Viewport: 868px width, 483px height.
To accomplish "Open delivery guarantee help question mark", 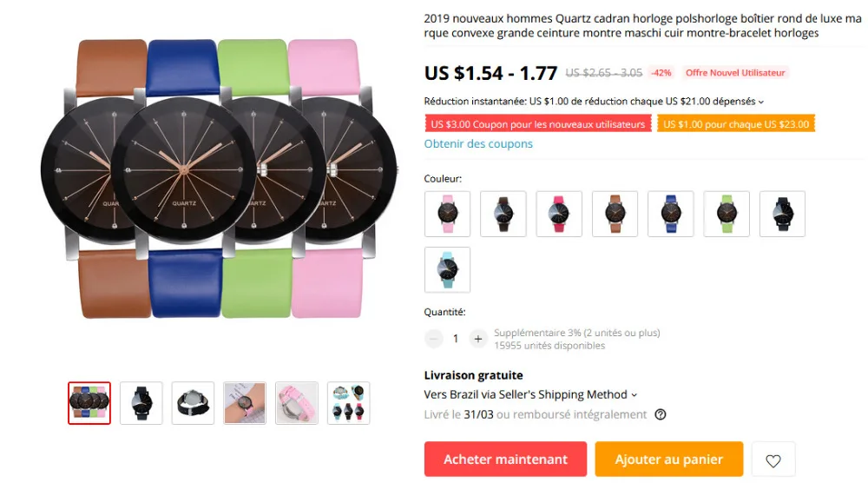I will (660, 414).
